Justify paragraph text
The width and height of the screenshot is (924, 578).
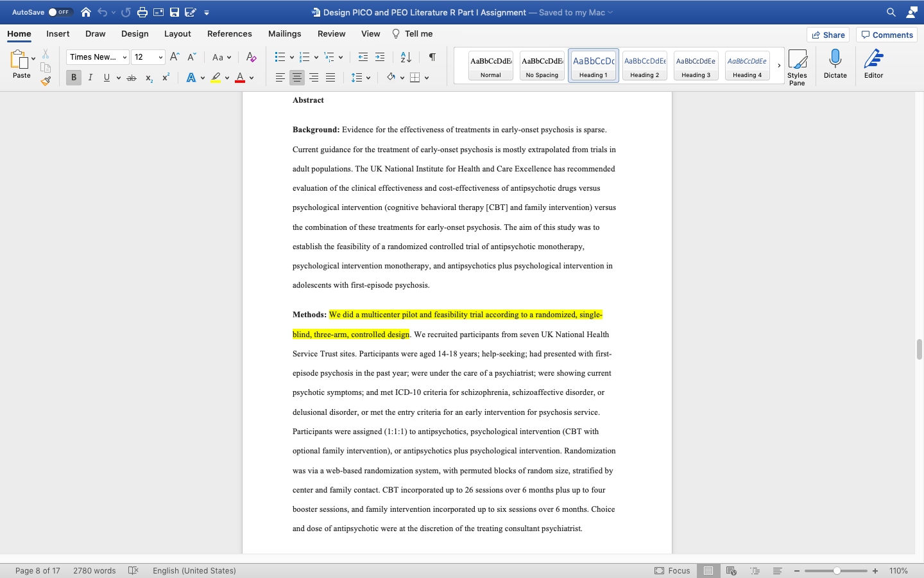tap(330, 78)
